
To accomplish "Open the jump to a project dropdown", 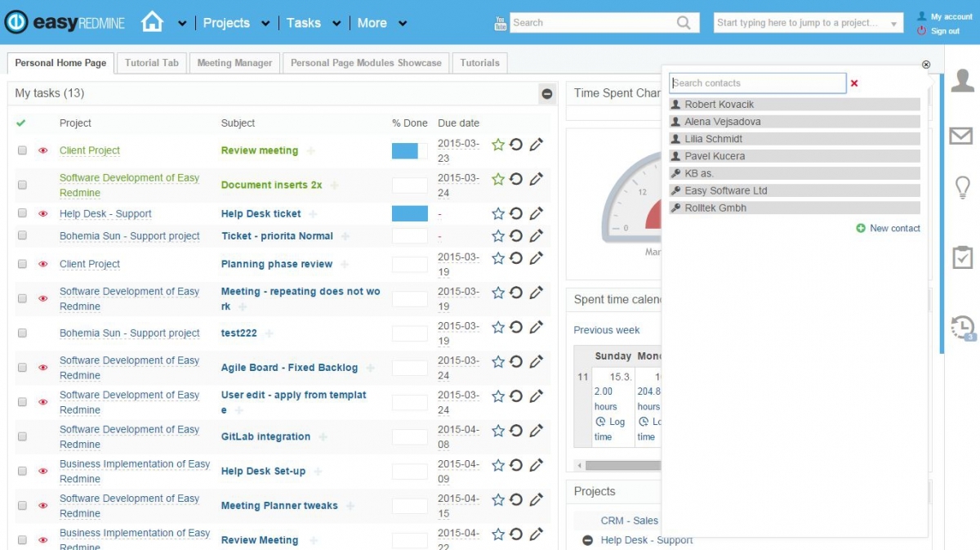I will click(x=808, y=23).
